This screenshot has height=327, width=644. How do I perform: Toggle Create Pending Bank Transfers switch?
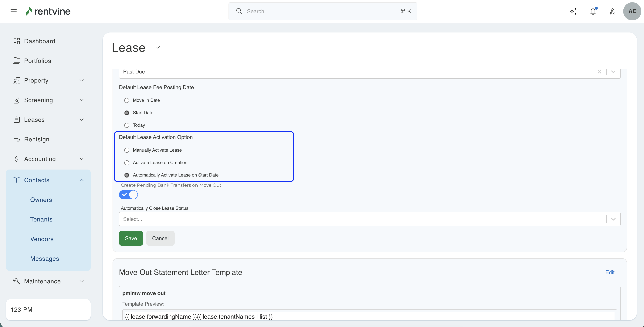pos(128,194)
